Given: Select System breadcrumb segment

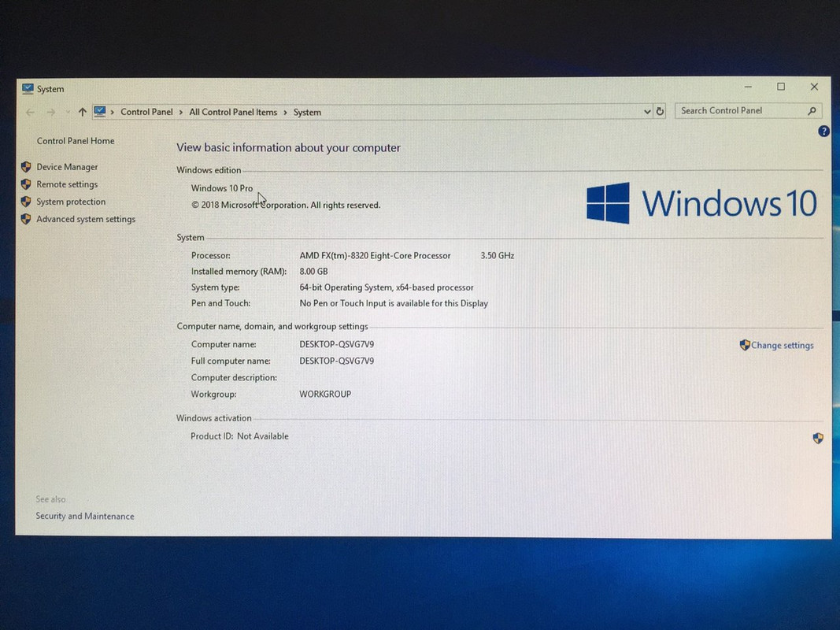Looking at the screenshot, I should pyautogui.click(x=307, y=113).
